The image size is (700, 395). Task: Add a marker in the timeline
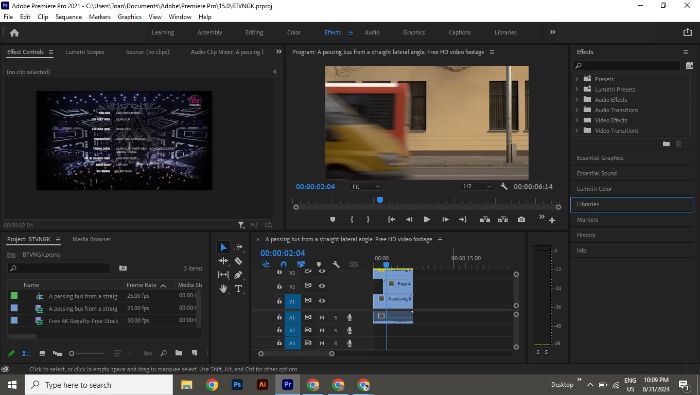[x=319, y=265]
